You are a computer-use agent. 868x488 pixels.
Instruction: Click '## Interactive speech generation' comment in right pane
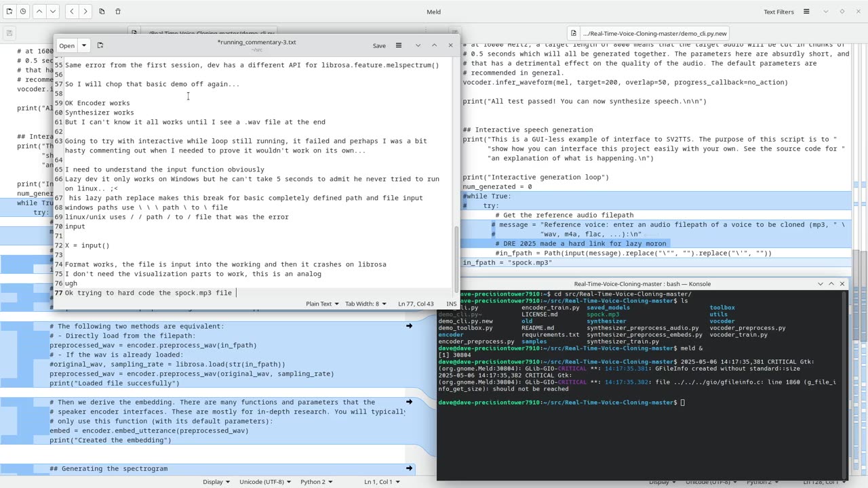click(x=528, y=129)
